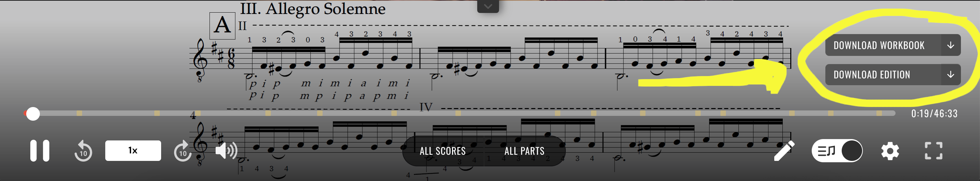Jump to the last chapter marker
Viewport: 980px width, 181px height.
tap(879, 113)
